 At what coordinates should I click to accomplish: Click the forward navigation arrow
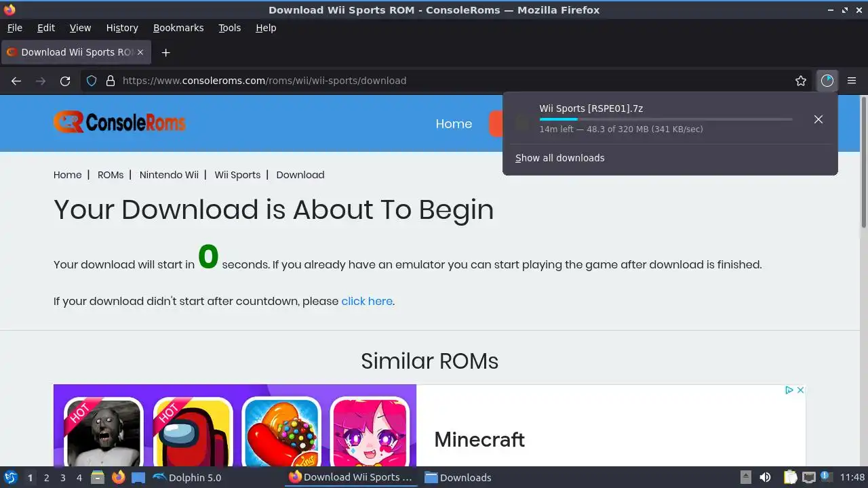pos(41,81)
